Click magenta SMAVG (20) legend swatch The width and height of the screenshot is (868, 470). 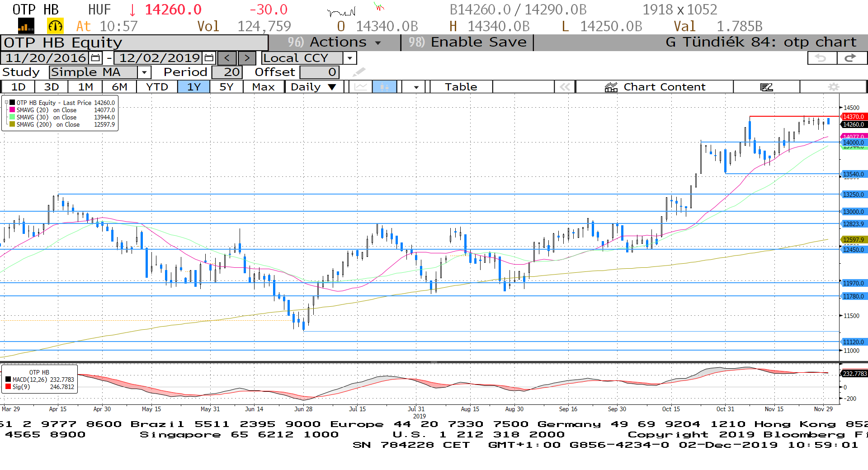[x=12, y=110]
